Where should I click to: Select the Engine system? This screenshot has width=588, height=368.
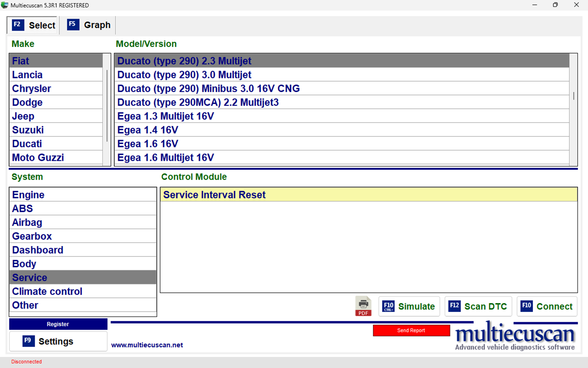coord(83,195)
